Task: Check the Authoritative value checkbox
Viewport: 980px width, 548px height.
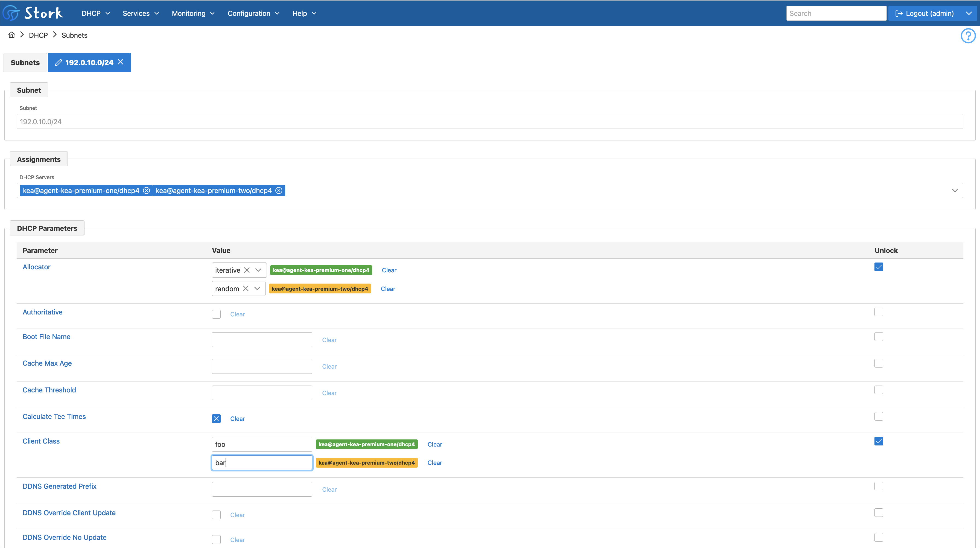Action: 216,314
